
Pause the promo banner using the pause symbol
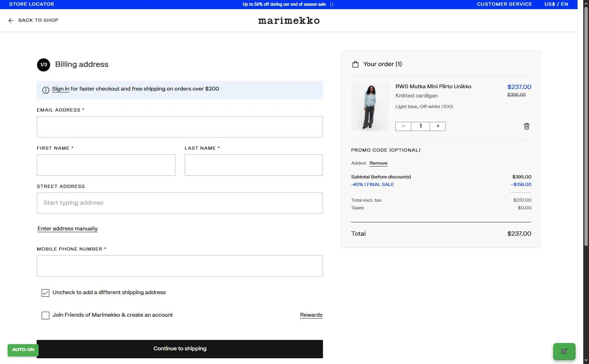pos(332,5)
